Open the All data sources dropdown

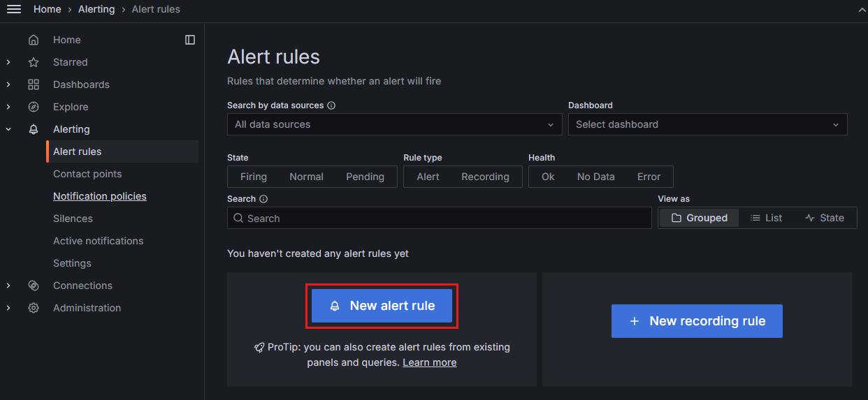tap(394, 124)
